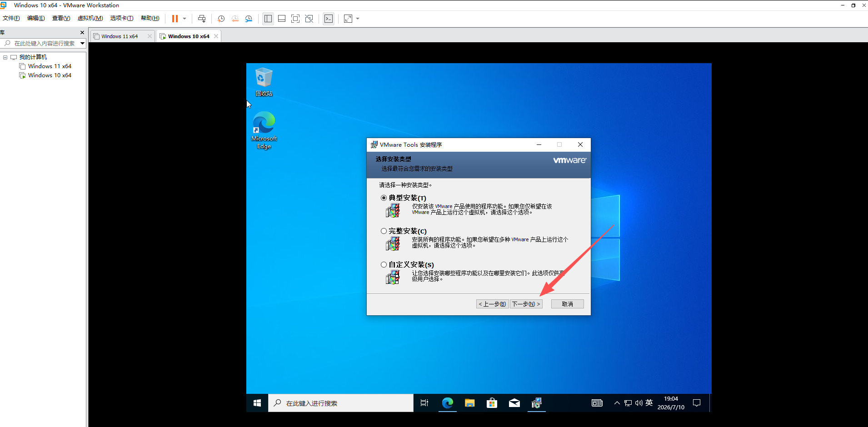Click the 取消 button in installer
868x427 pixels.
click(x=568, y=304)
